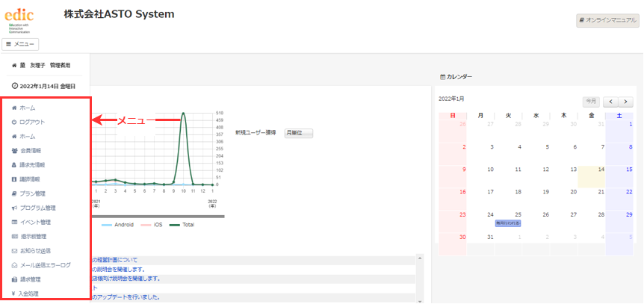Open news link の経営計画について

tap(115, 260)
